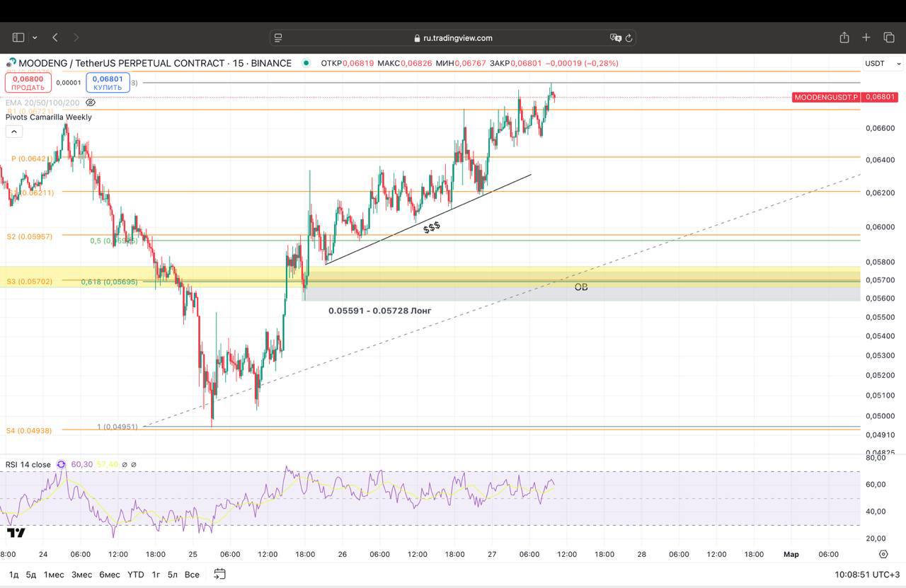
Task: Open the sidebar options chevron in Safari
Action: 35,38
